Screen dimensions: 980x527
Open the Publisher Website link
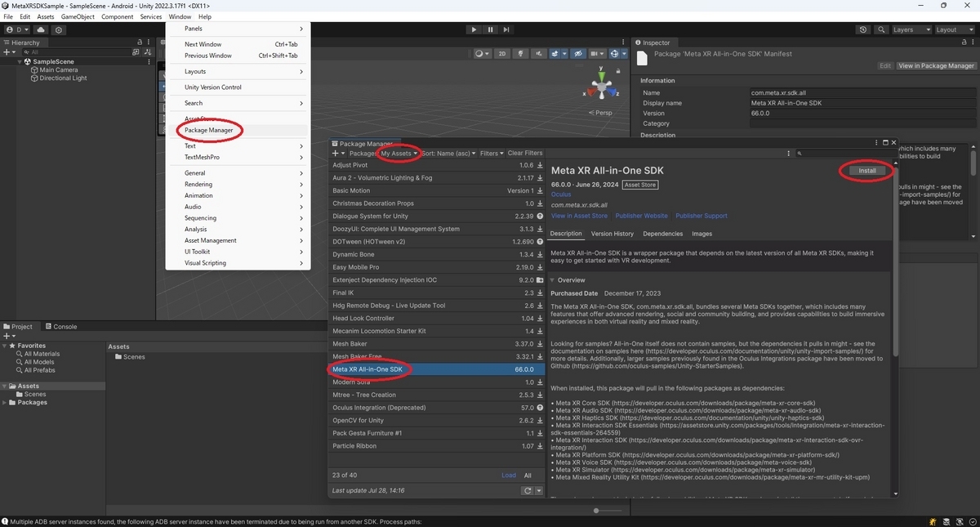point(641,216)
